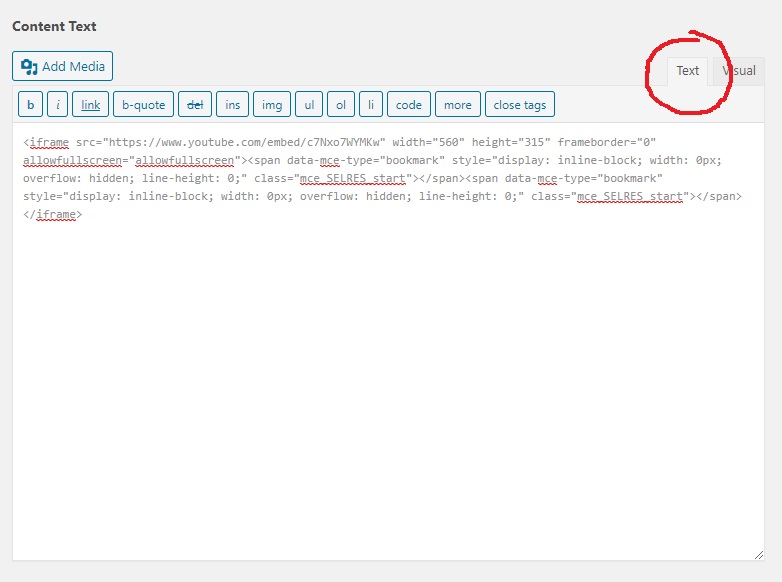Click the code quicktag button
Viewport: 782px width, 582px height.
point(409,105)
